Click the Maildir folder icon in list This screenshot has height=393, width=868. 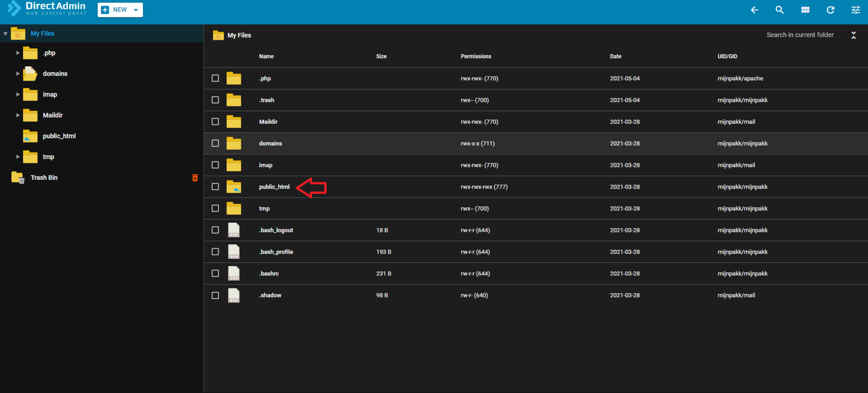(x=234, y=121)
